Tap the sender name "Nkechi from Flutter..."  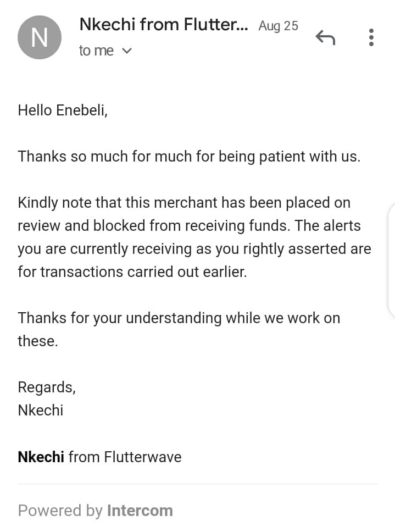164,25
